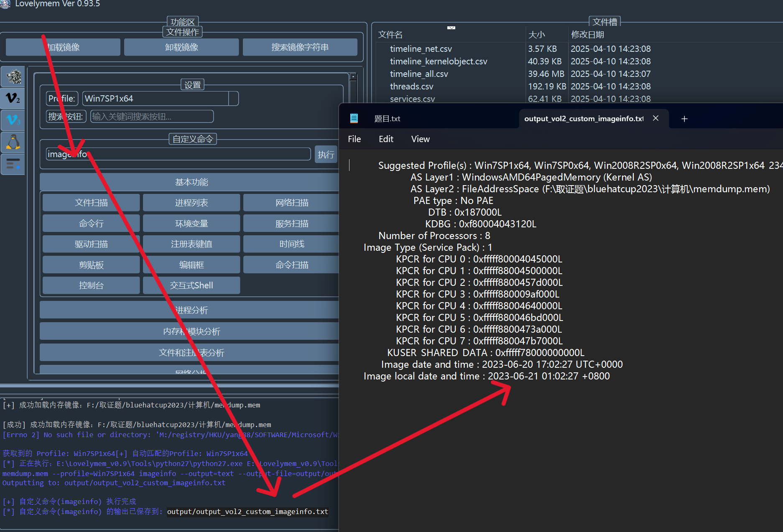
Task: Switch to the Volatility 3 sidebar icon
Action: click(13, 120)
